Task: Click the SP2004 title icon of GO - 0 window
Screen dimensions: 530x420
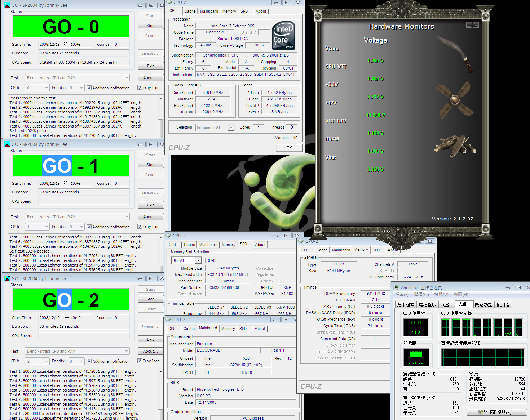Action: click(x=7, y=5)
